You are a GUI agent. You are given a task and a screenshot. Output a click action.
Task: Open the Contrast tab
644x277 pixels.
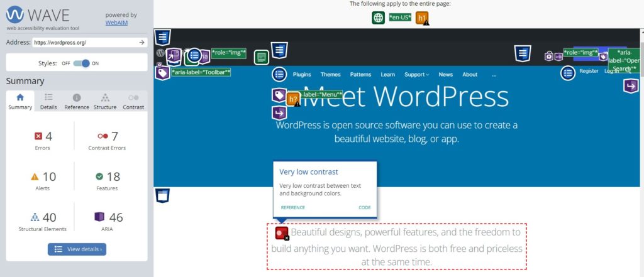[x=133, y=101]
